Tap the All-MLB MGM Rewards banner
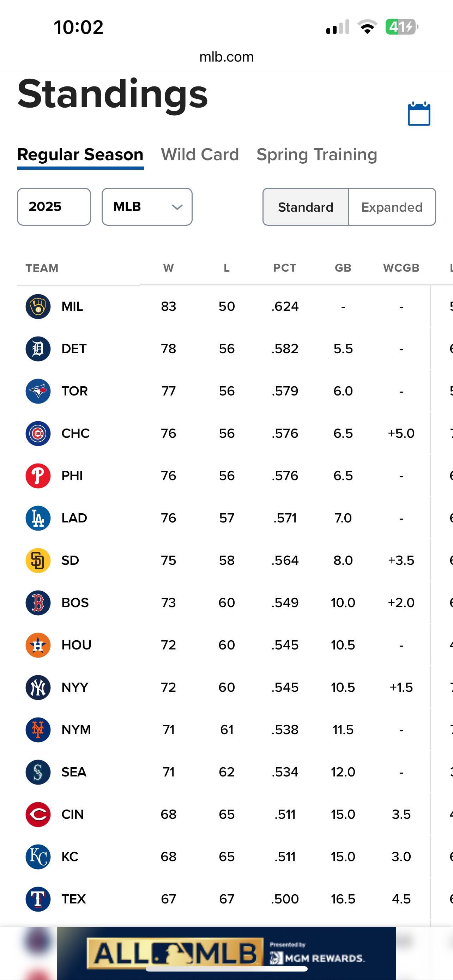The height and width of the screenshot is (980, 453). coord(226,953)
